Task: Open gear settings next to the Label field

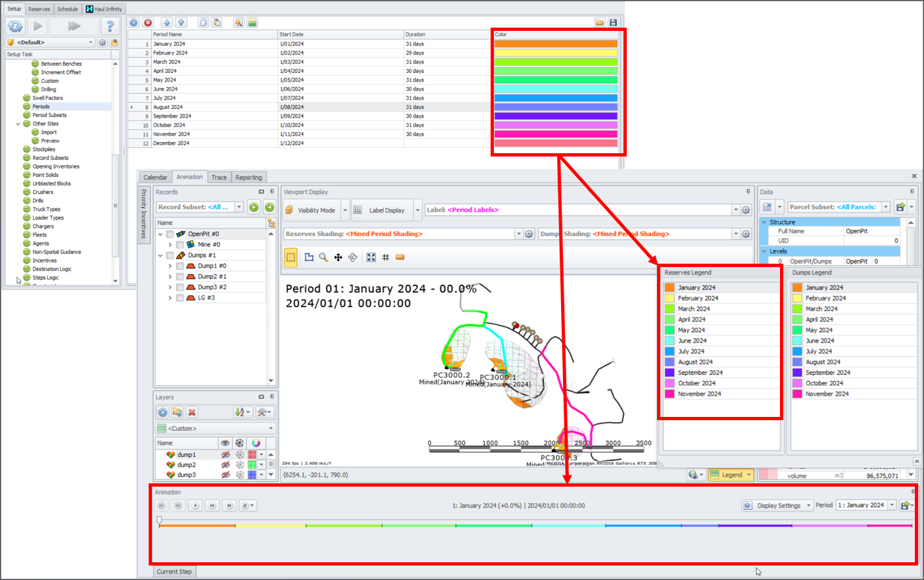Action: 746,210
